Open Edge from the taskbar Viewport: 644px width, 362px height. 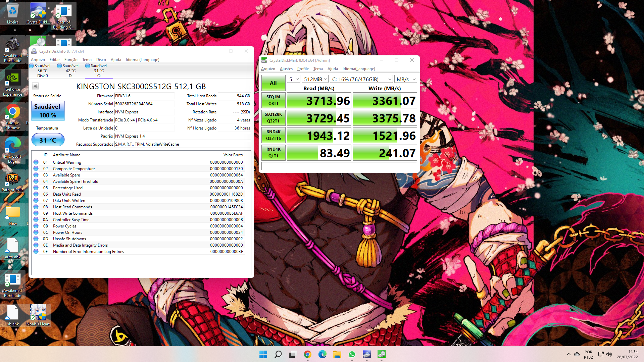point(322,354)
